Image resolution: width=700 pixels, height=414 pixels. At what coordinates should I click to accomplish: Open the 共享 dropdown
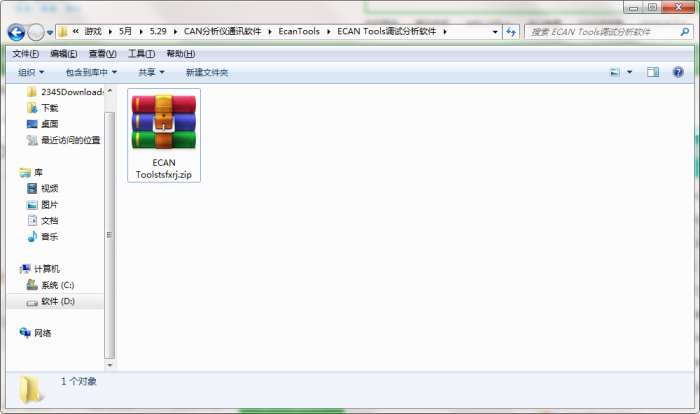click(x=151, y=72)
